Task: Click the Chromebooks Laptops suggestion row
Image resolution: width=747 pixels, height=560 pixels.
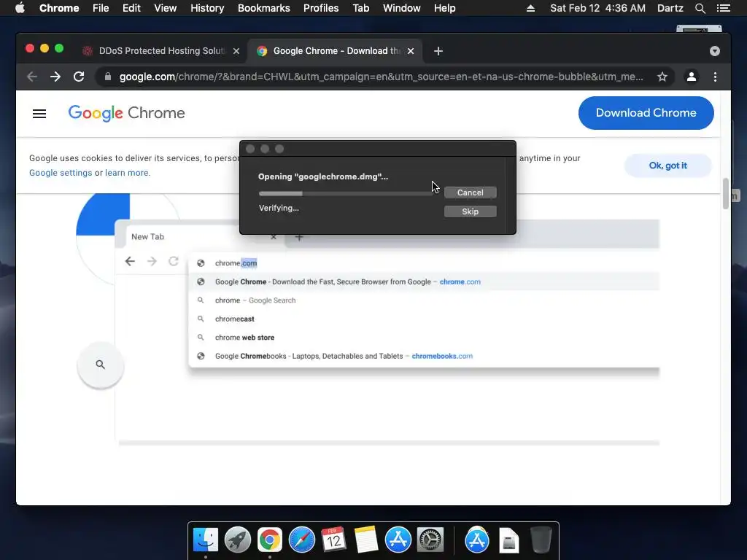Action: pos(424,356)
